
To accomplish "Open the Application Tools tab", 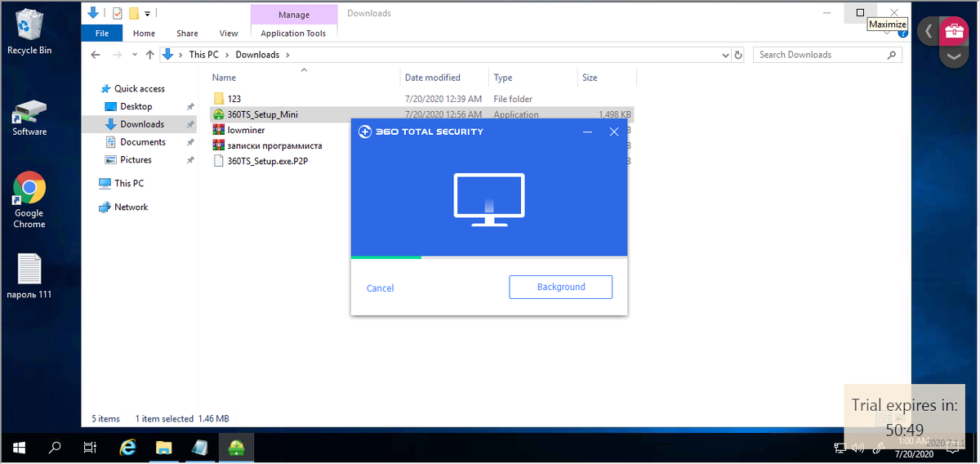I will click(293, 33).
